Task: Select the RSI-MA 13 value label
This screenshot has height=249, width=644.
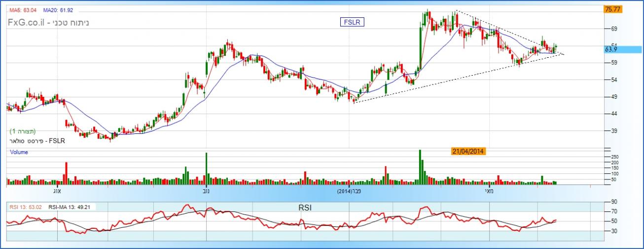Action: coord(71,207)
